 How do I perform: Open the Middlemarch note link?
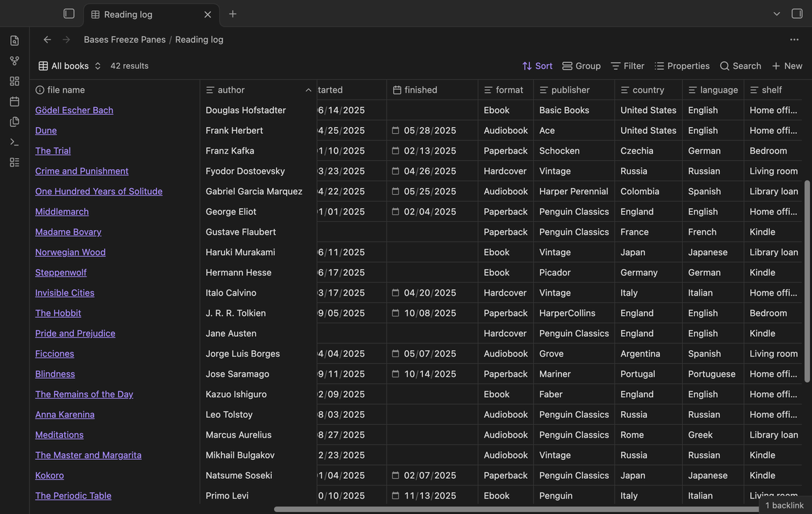62,212
